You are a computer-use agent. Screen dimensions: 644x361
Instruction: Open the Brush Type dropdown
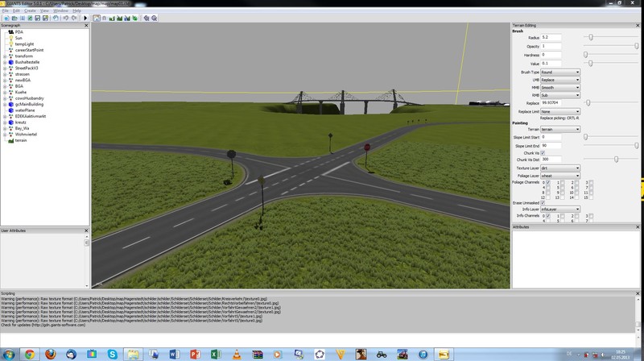(x=560, y=72)
